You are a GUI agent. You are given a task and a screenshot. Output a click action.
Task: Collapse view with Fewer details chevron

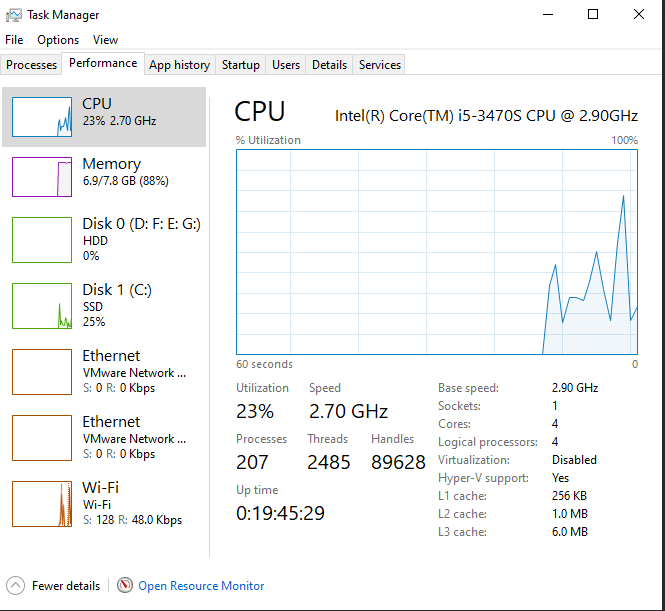(15, 586)
